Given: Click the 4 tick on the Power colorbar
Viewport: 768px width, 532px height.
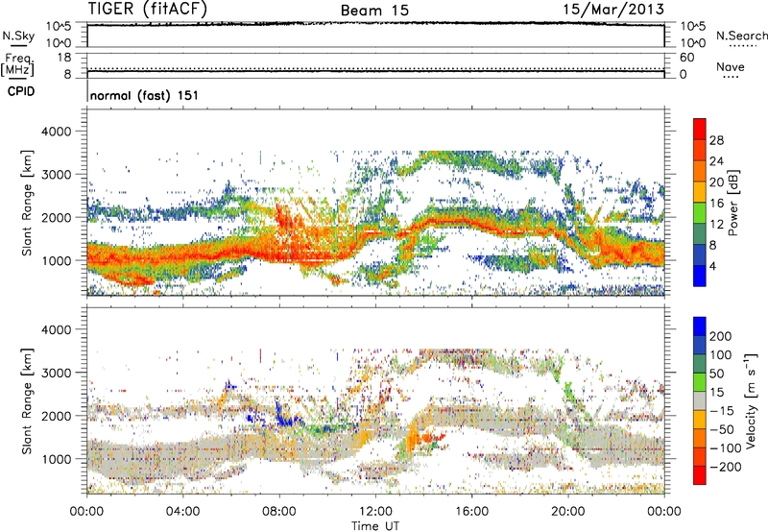Looking at the screenshot, I should click(712, 267).
